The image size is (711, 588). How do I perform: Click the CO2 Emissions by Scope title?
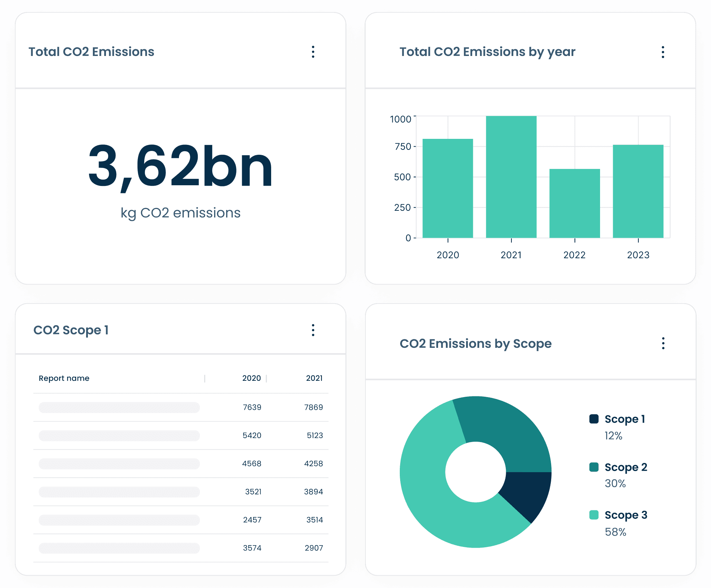point(476,344)
